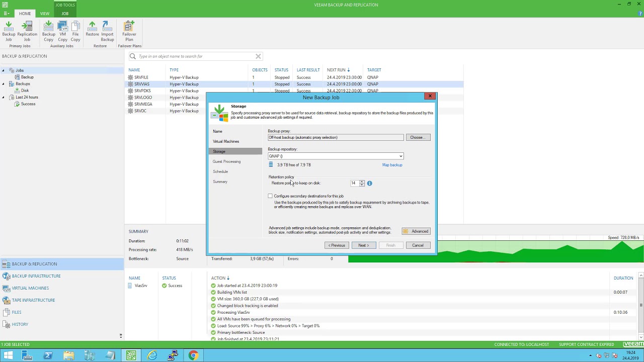The height and width of the screenshot is (362, 644).
Task: Select the SRVDC job row icon
Action: click(131, 111)
